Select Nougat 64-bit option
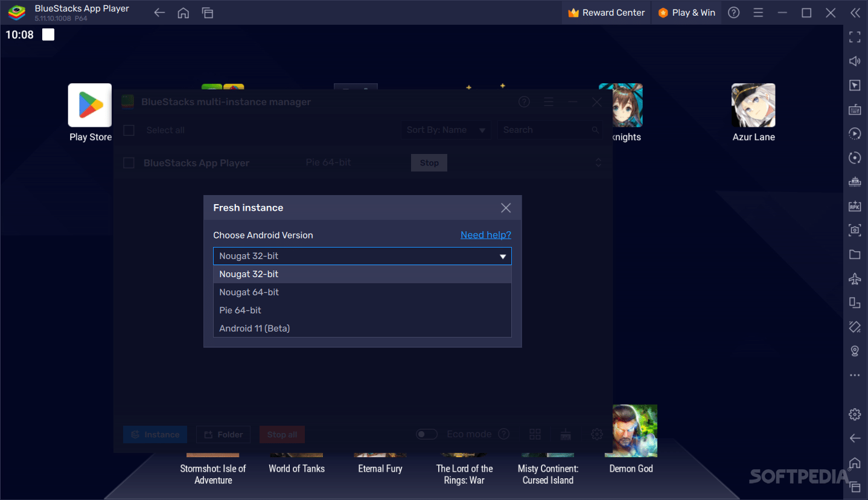The width and height of the screenshot is (868, 500). (362, 292)
